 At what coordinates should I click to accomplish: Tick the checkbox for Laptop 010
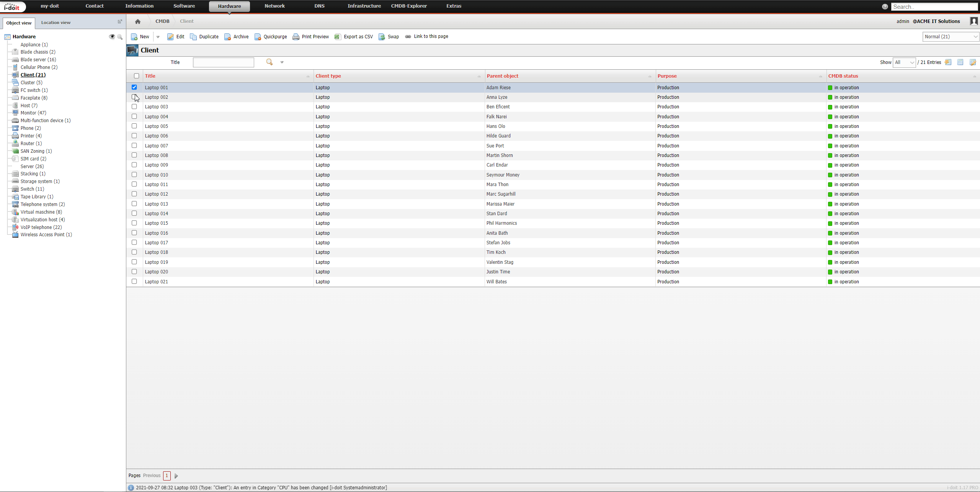pos(134,175)
